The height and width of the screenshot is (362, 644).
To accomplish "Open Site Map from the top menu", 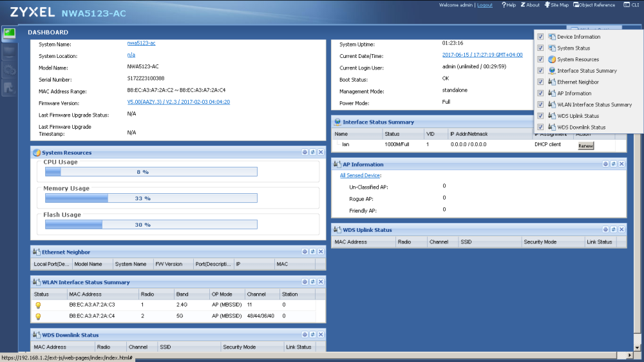I will click(x=556, y=5).
